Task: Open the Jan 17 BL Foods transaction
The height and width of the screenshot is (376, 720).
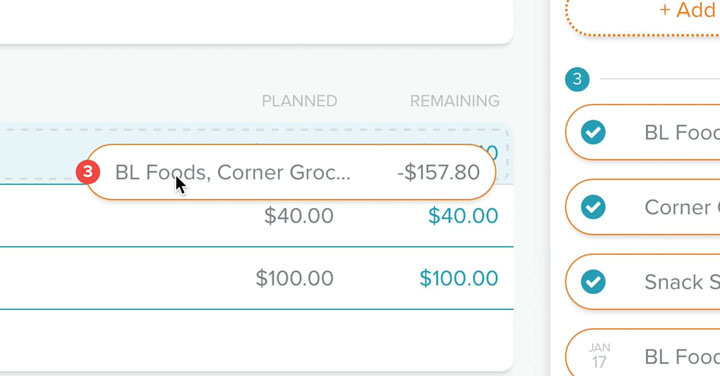Action: [643, 353]
